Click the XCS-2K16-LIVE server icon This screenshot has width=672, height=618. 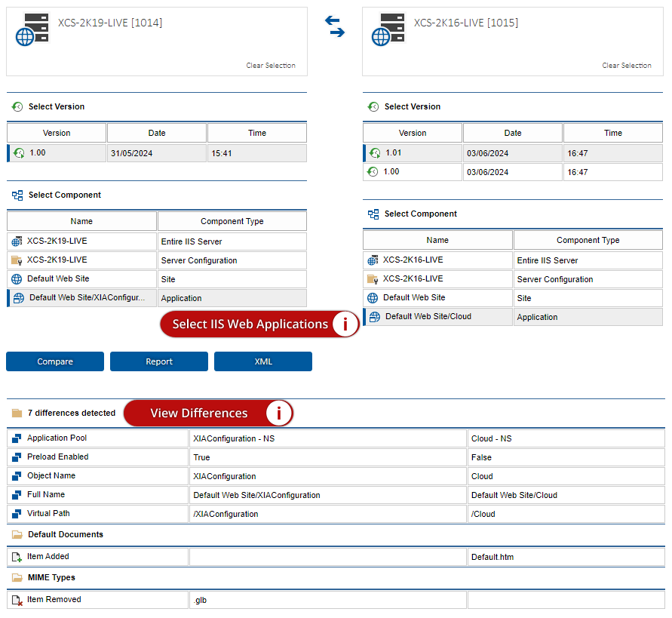[x=389, y=29]
